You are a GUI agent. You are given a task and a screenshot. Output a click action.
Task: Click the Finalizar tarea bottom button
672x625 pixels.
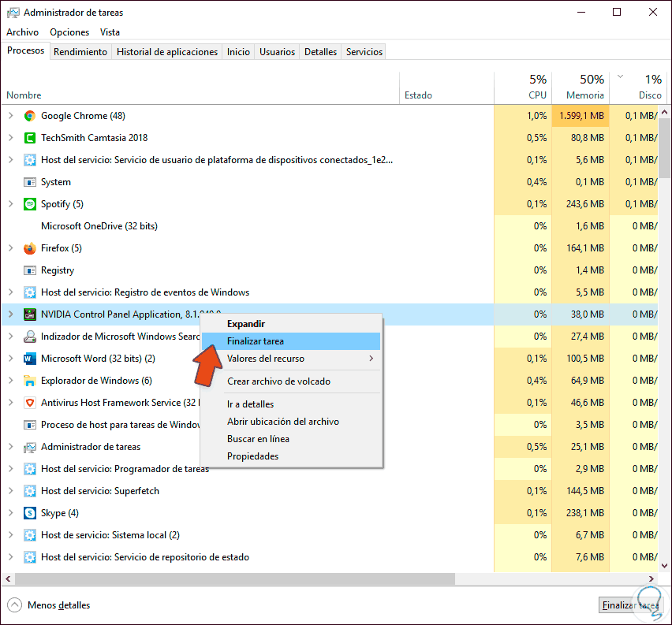pyautogui.click(x=630, y=605)
